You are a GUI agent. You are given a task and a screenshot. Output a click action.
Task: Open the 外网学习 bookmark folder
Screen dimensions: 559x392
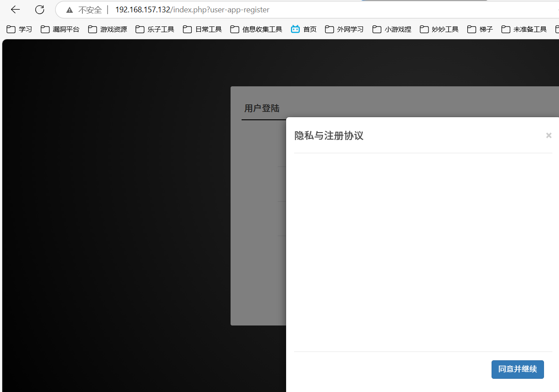tap(344, 30)
